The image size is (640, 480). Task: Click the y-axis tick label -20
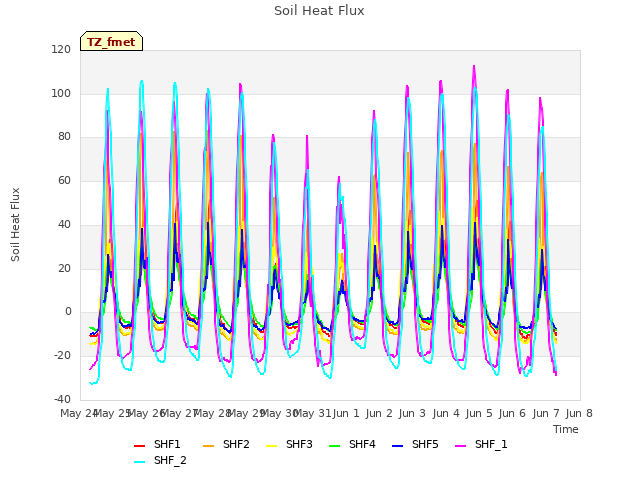62,356
